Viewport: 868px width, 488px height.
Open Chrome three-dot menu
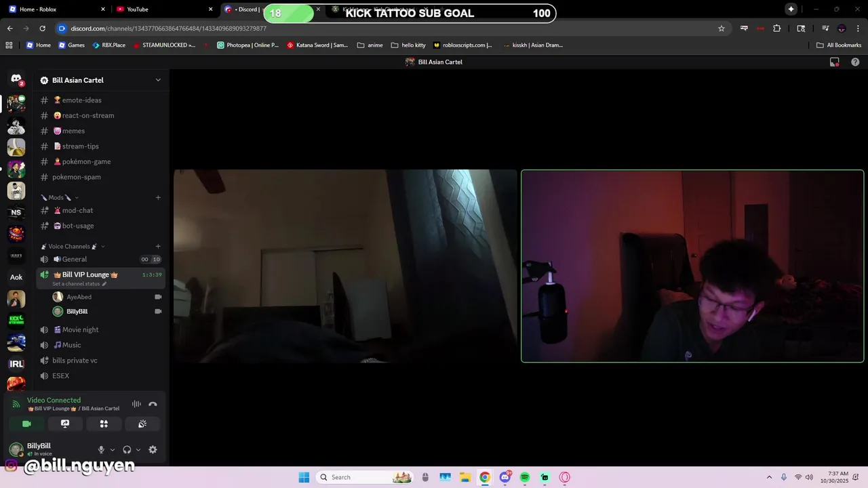pyautogui.click(x=859, y=28)
